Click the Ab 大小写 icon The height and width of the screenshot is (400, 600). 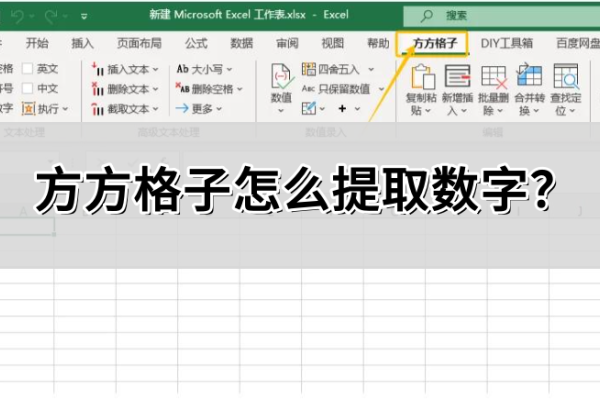coord(182,69)
